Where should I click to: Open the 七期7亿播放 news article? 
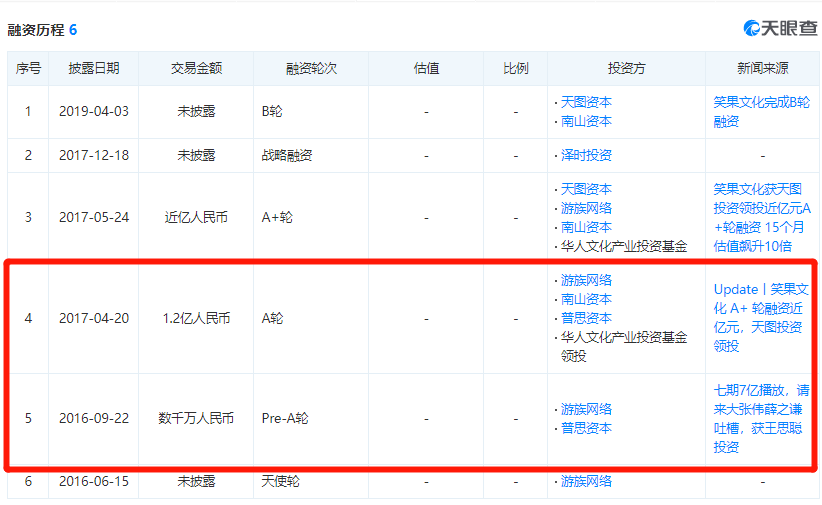(x=761, y=418)
